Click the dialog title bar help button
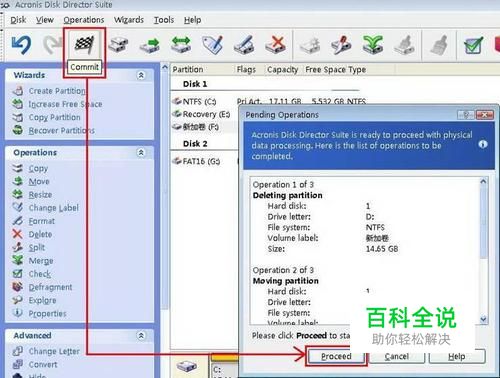500x378 pixels. click(x=466, y=115)
